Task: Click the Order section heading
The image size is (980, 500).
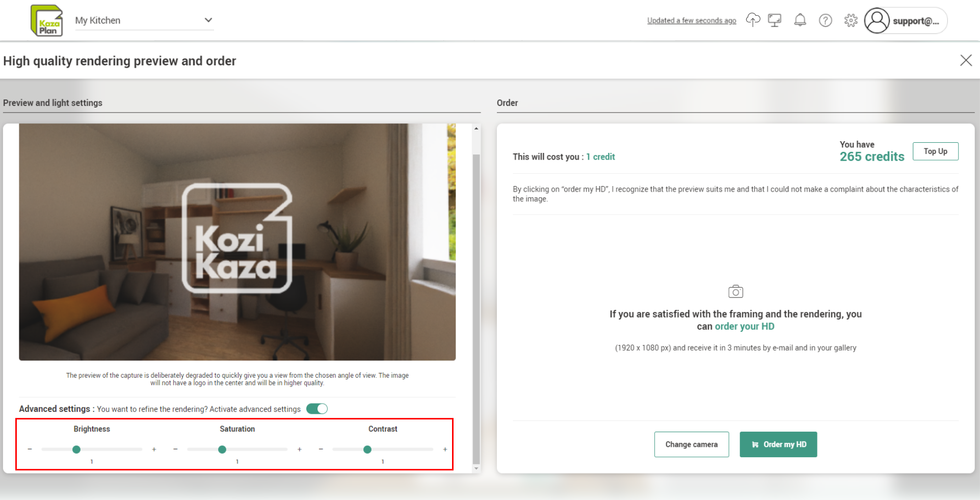Action: pyautogui.click(x=507, y=103)
